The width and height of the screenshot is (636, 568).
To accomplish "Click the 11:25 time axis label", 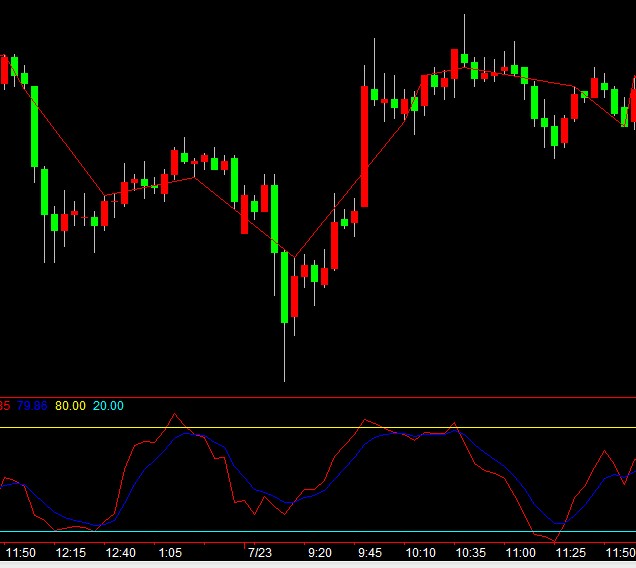I will [x=570, y=553].
